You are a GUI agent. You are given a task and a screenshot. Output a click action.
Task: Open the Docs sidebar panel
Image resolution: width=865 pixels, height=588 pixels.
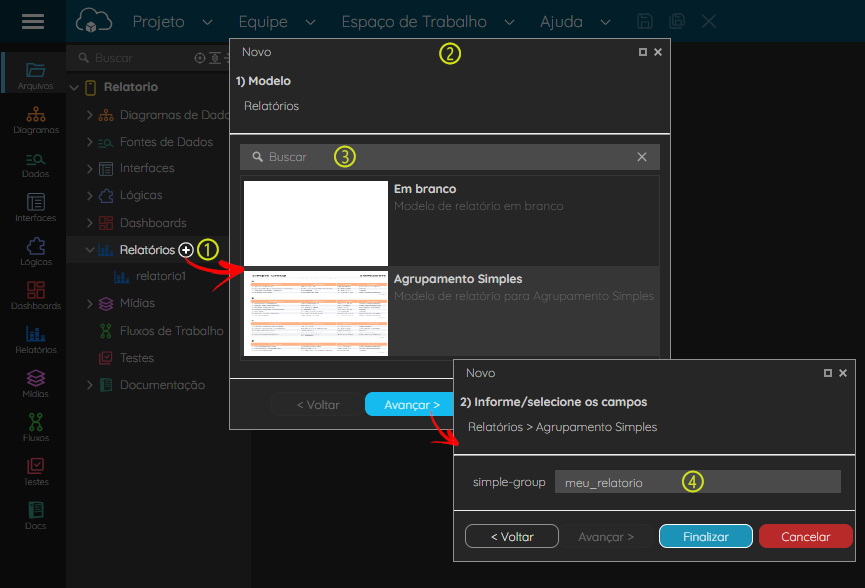35,516
